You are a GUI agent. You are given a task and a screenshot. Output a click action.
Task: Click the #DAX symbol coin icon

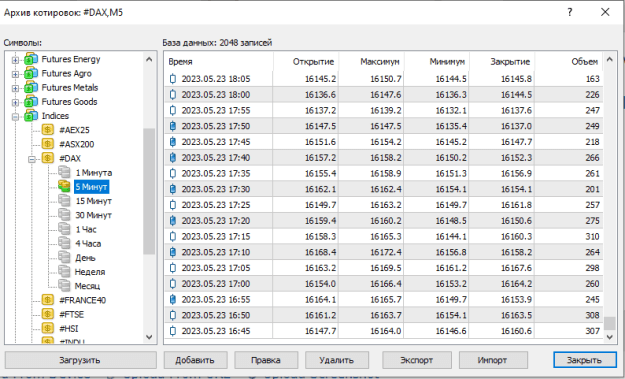click(47, 158)
